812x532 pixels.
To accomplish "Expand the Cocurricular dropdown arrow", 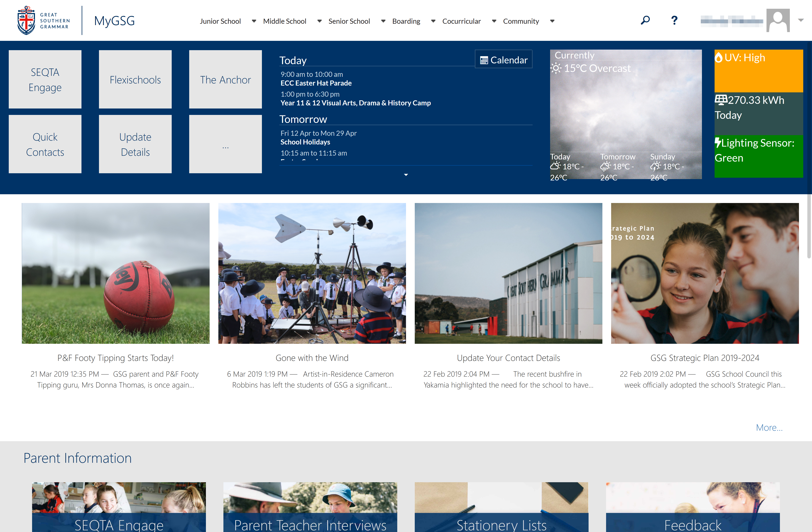I will click(494, 21).
